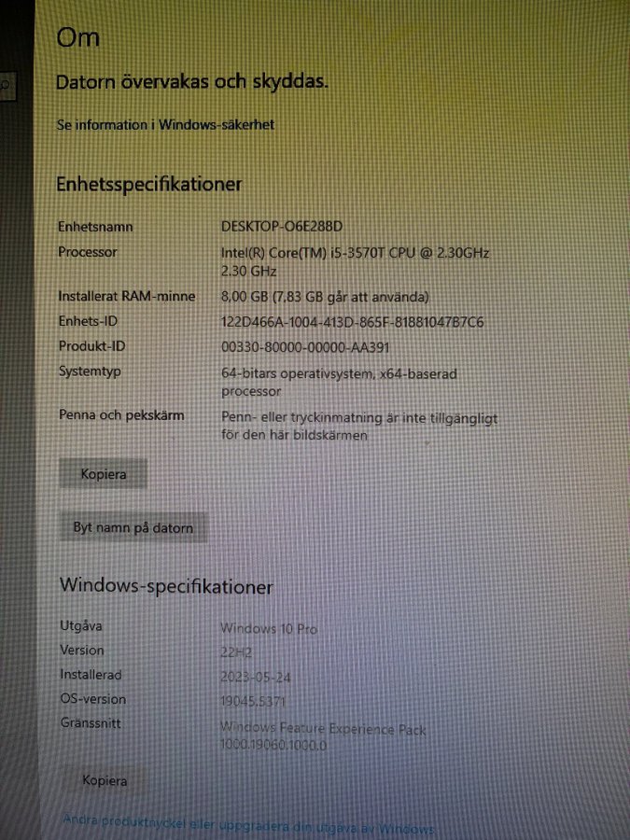Viewport: 630px width, 840px height.
Task: Click Kopiera under Windows-specifikationer
Action: [x=104, y=780]
